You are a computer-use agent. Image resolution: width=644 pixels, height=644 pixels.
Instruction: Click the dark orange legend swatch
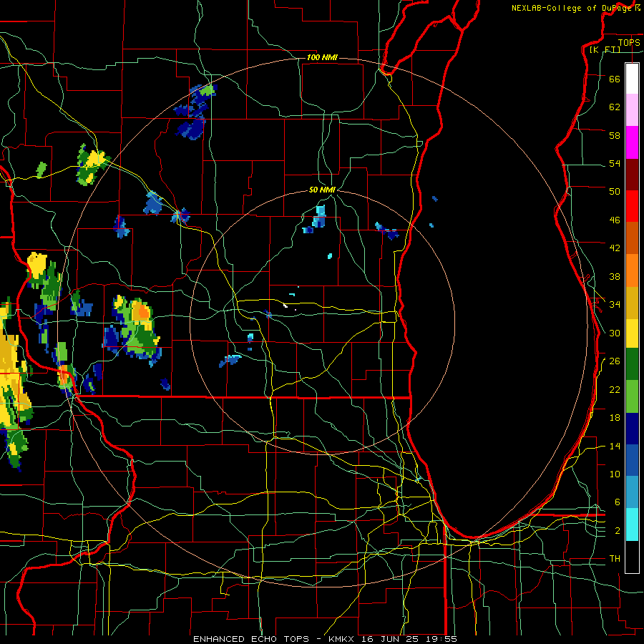(632, 238)
